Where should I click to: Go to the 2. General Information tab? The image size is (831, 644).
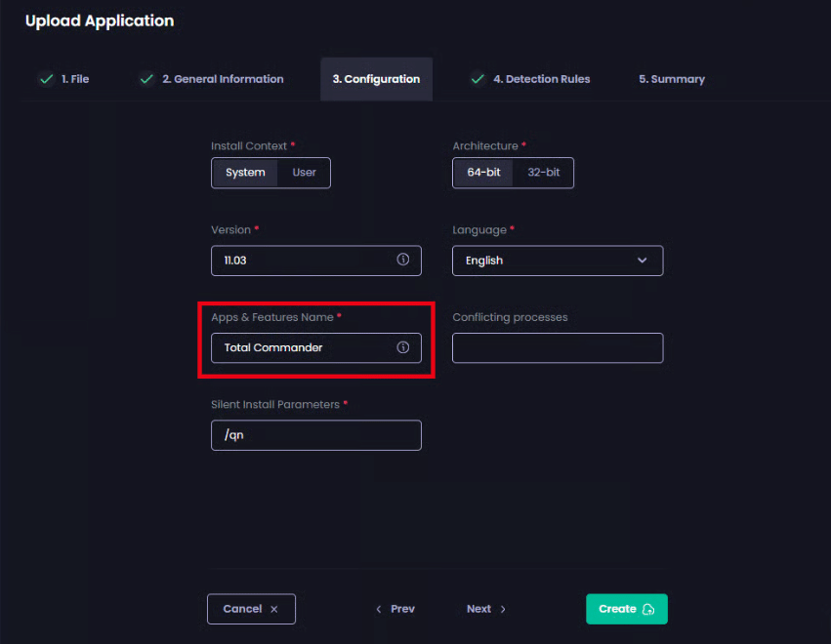click(x=222, y=79)
